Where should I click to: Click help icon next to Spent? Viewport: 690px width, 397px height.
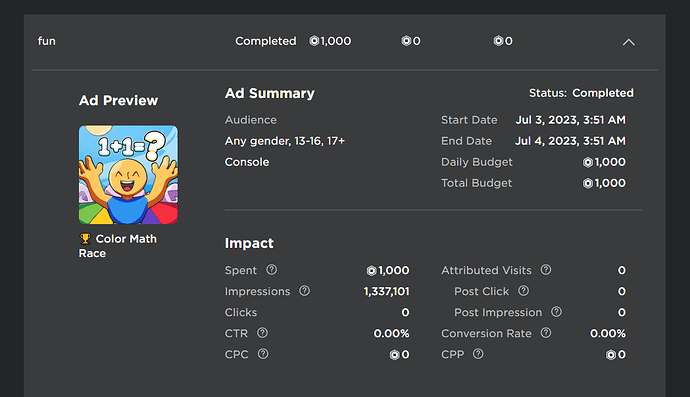tap(272, 270)
